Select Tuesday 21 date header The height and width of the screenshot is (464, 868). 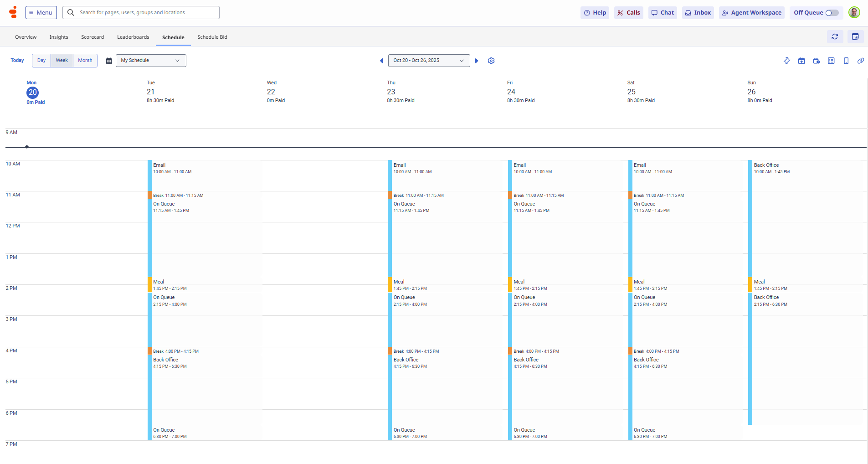(150, 92)
